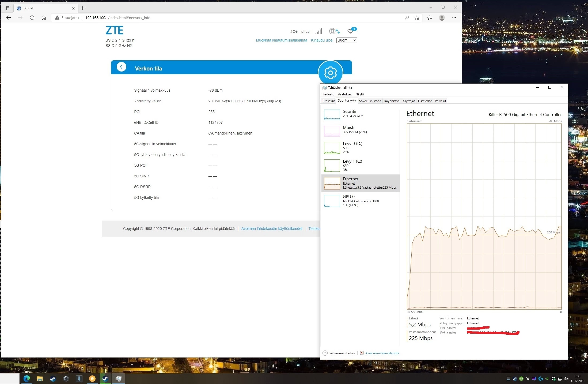The height and width of the screenshot is (384, 588).
Task: Open the Tiedosto menu in Task Manager
Action: [328, 94]
